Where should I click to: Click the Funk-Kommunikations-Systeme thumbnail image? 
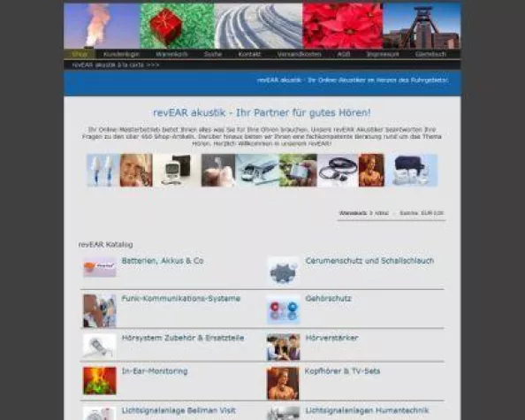point(100,310)
